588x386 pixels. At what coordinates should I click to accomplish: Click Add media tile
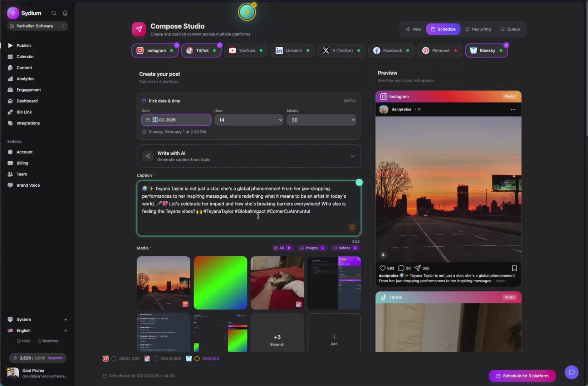pyautogui.click(x=334, y=333)
